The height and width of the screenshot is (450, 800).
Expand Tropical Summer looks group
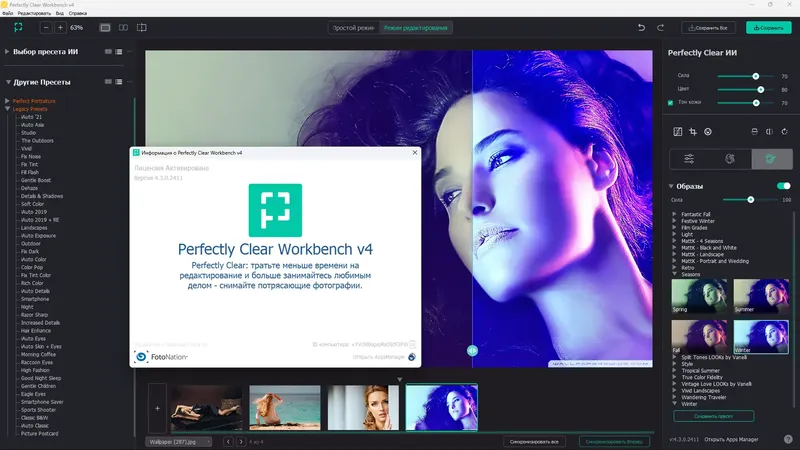pos(674,370)
